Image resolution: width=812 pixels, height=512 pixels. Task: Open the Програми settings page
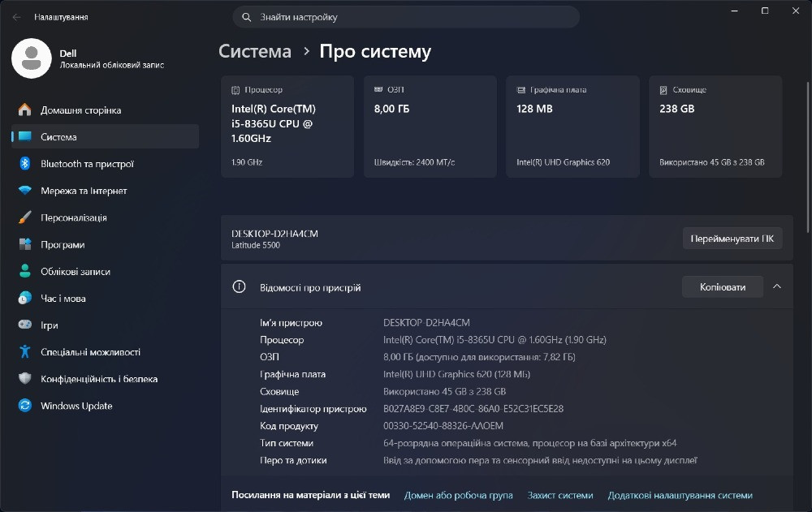pyautogui.click(x=105, y=244)
